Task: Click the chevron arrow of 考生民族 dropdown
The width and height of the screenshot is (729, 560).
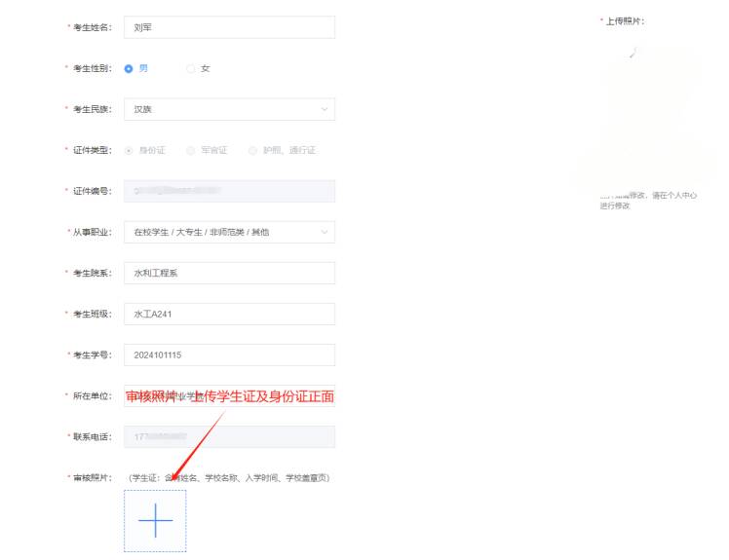Action: pyautogui.click(x=324, y=109)
